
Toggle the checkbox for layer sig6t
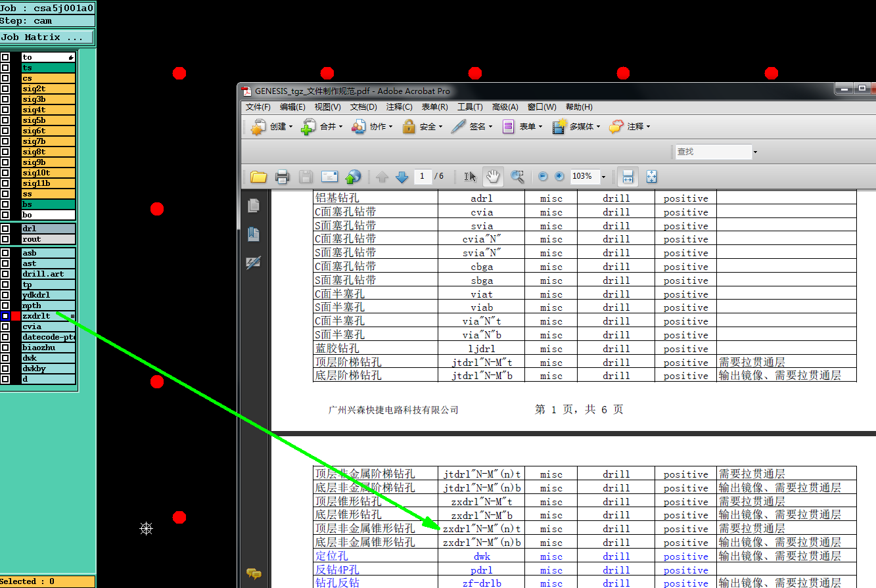(5, 131)
